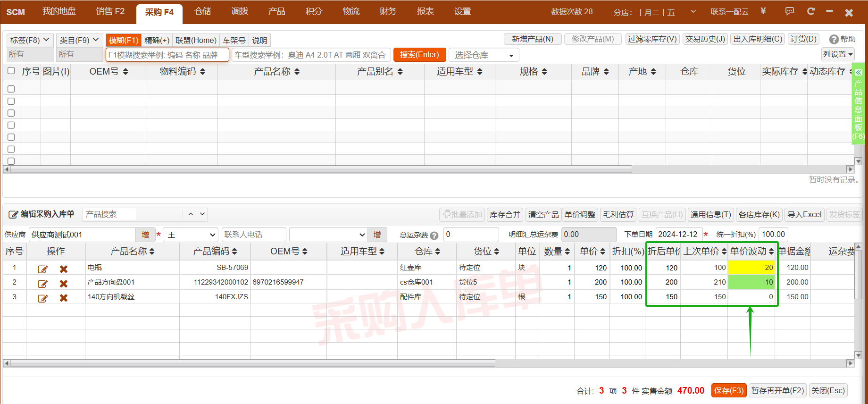Check the second row checkbox in product list
This screenshot has height=404, width=868.
[11, 101]
